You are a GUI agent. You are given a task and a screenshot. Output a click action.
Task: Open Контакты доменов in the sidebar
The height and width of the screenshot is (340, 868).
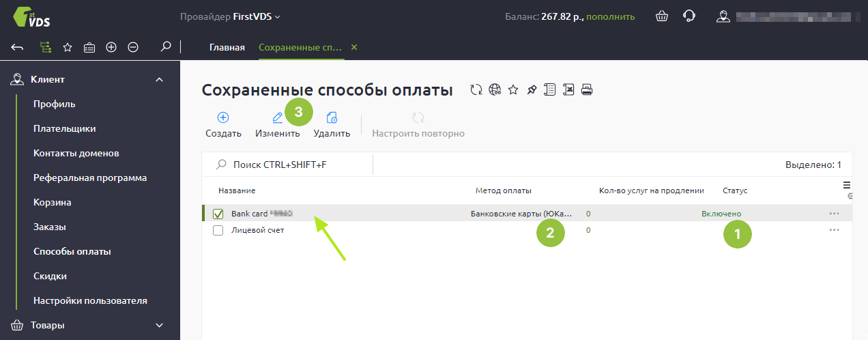76,153
